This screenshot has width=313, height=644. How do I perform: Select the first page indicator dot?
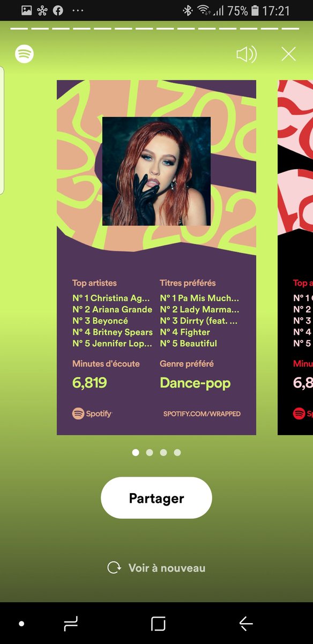coord(136,452)
